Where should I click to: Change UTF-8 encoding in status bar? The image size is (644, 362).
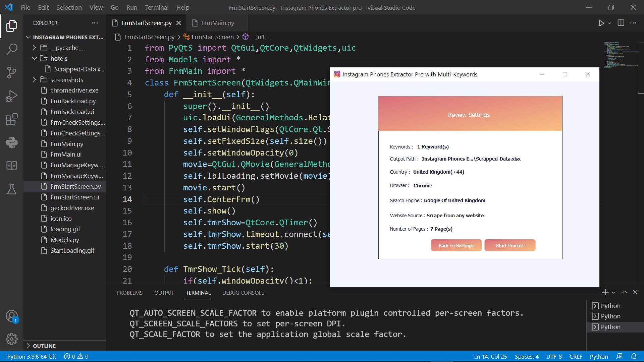coord(554,356)
